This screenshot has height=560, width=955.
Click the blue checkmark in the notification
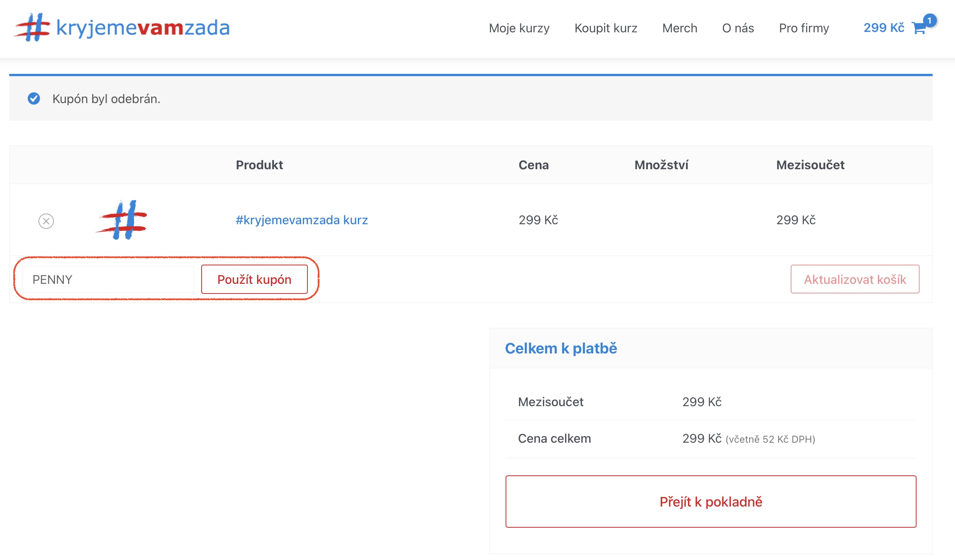point(35,99)
